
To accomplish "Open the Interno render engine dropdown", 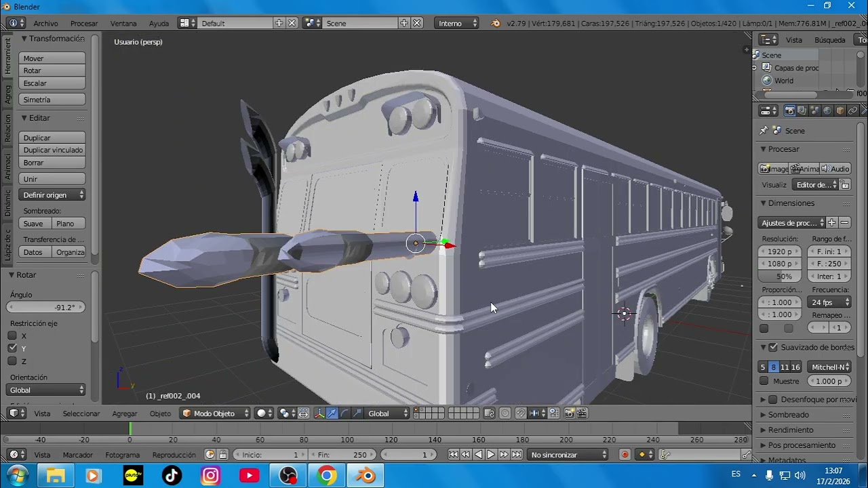I will click(457, 23).
